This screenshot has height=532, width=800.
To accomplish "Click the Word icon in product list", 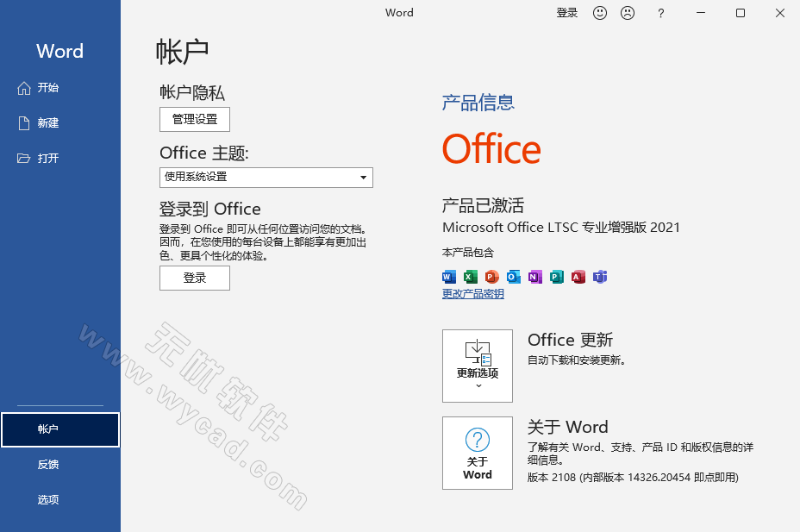I will tap(448, 277).
